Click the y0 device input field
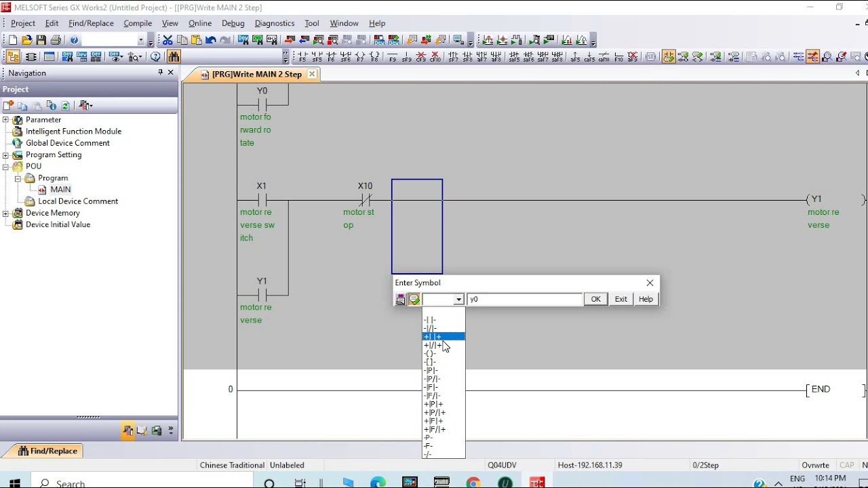The width and height of the screenshot is (868, 488). pos(524,299)
